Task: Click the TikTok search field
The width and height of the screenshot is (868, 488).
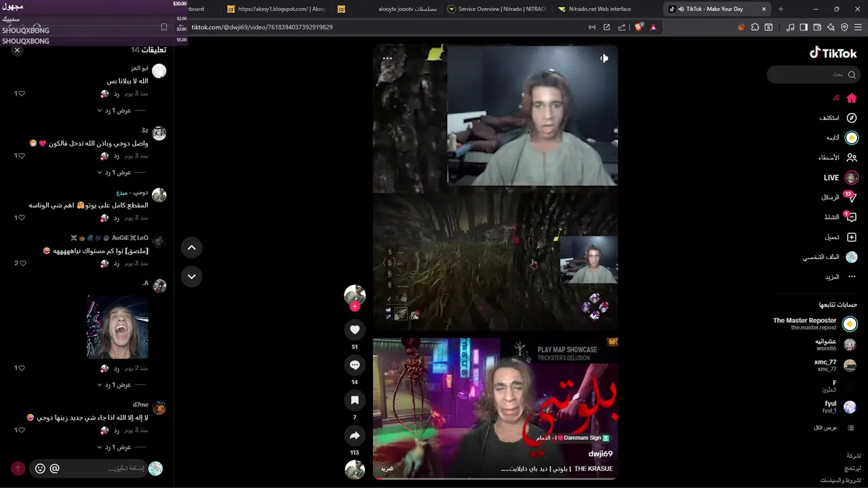Action: 813,75
